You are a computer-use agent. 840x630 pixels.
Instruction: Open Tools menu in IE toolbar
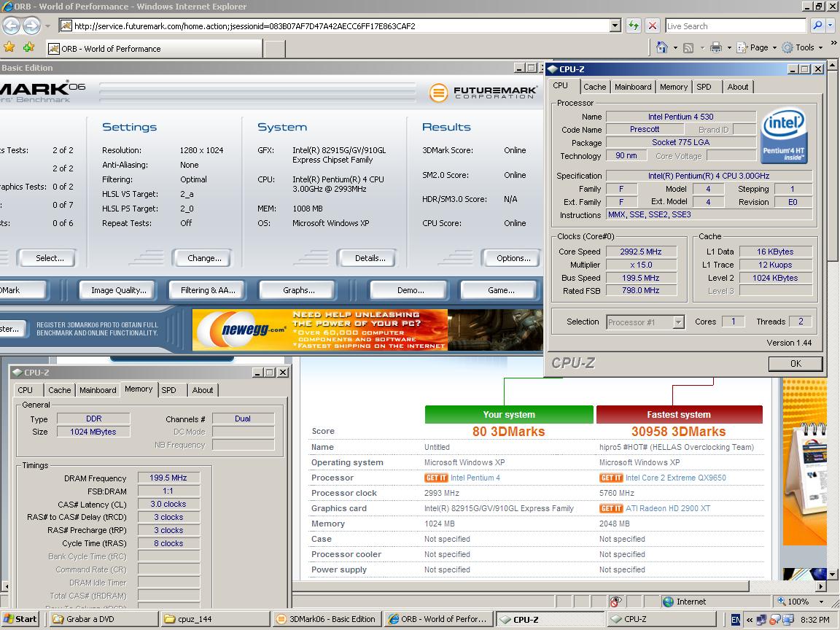point(803,47)
